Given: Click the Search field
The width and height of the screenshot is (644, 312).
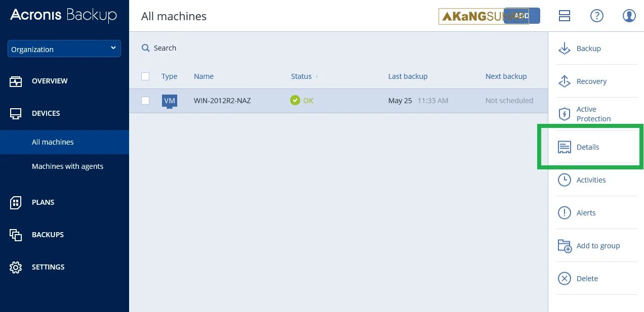Looking at the screenshot, I should point(165,48).
